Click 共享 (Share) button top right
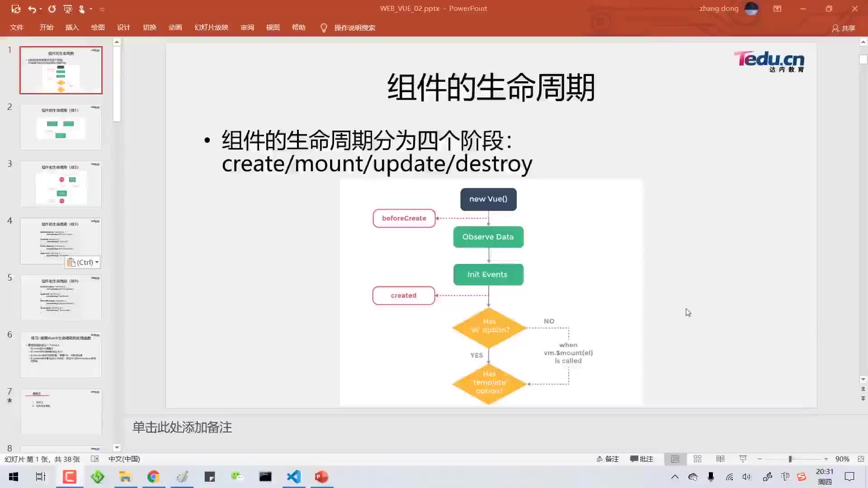 [x=845, y=28]
